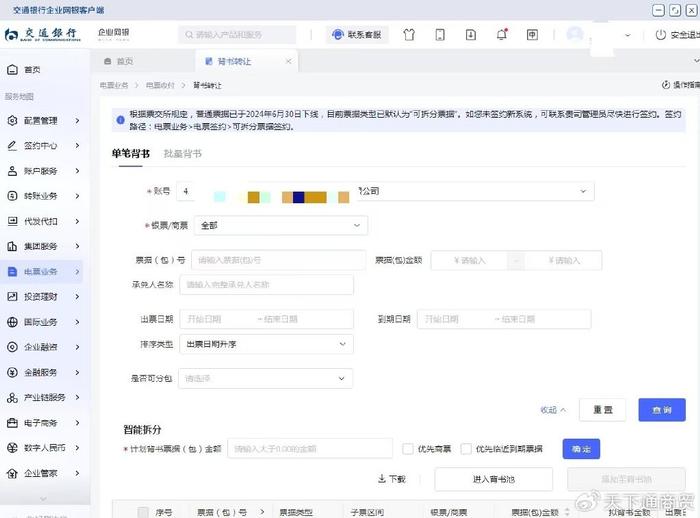700x518 pixels.
Task: Click the 电子商务 briefcase icon
Action: [12, 423]
